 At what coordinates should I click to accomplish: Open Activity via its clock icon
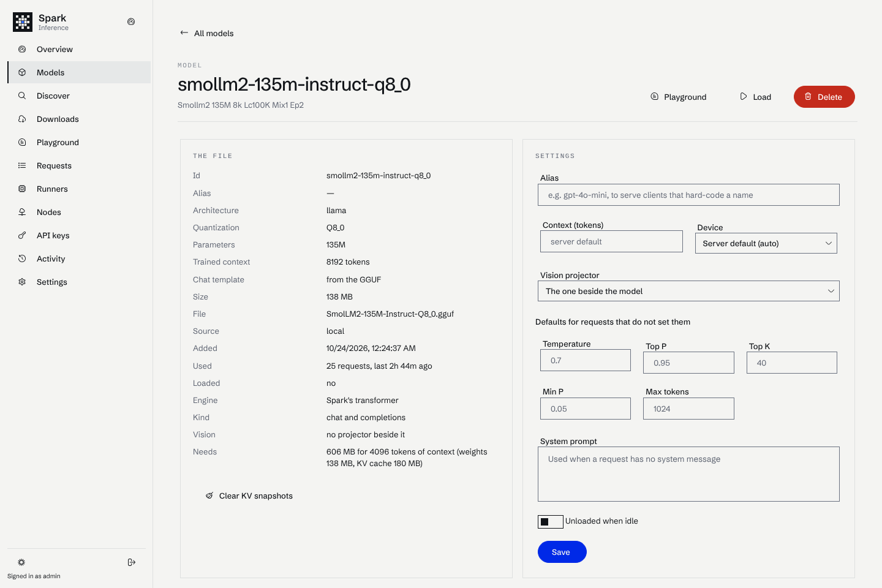coord(22,258)
